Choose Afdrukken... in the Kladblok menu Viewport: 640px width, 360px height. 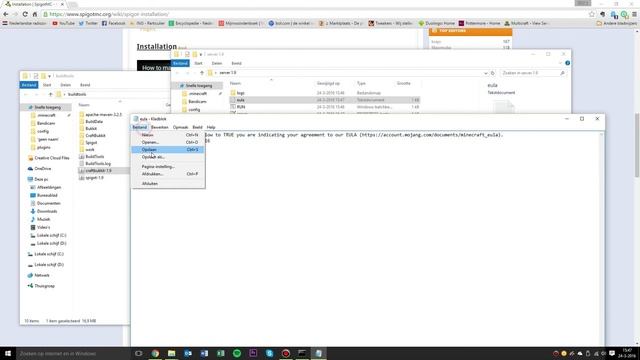pos(168,174)
